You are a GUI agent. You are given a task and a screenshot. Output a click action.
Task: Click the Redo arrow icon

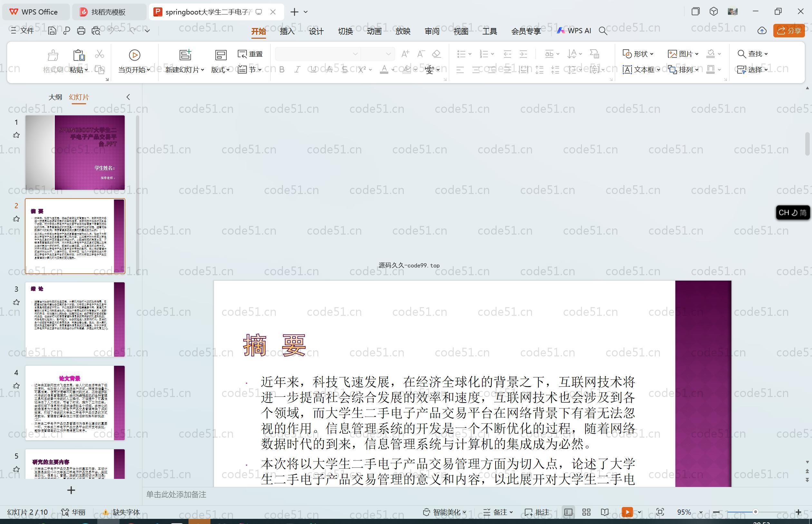tap(133, 31)
